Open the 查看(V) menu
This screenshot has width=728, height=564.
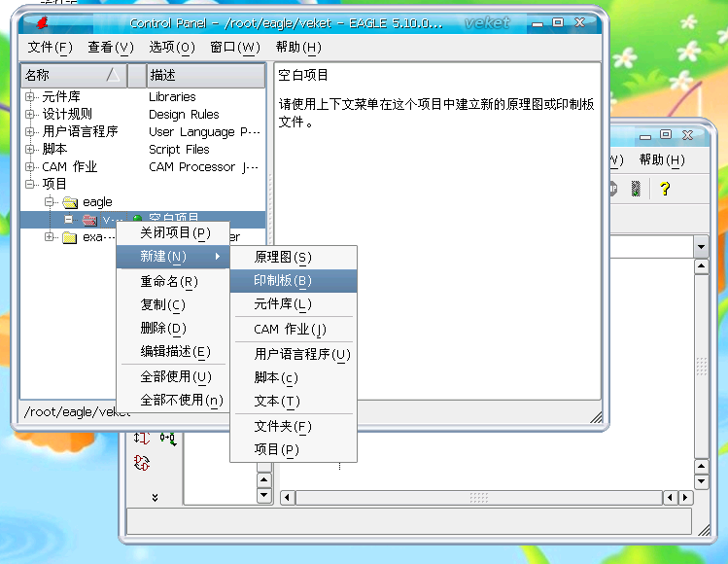[x=111, y=48]
